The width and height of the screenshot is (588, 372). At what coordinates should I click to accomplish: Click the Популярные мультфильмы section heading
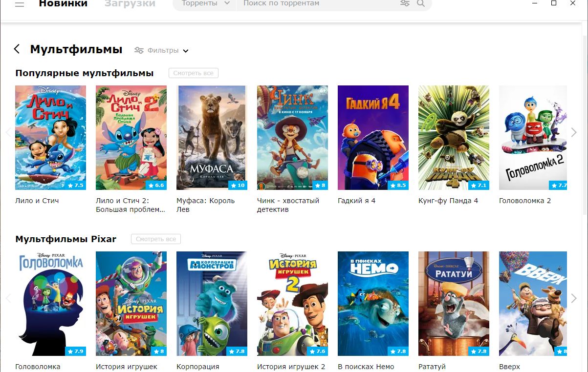(x=85, y=73)
